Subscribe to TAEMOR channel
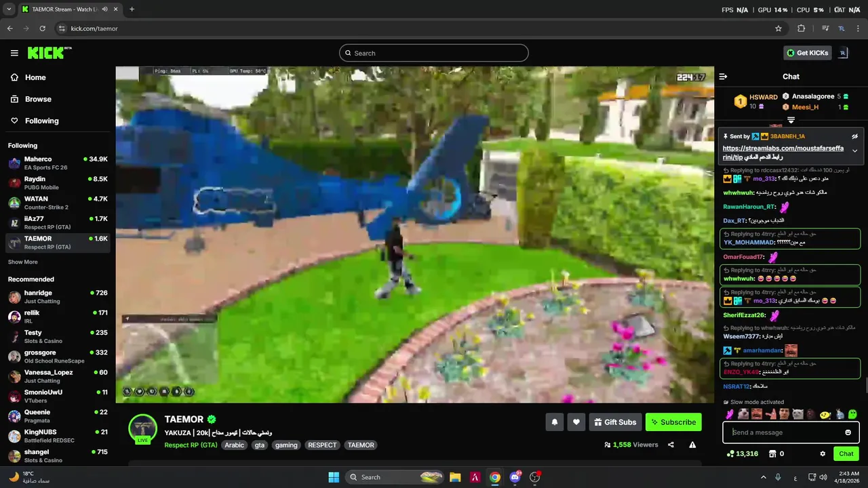 673,422
